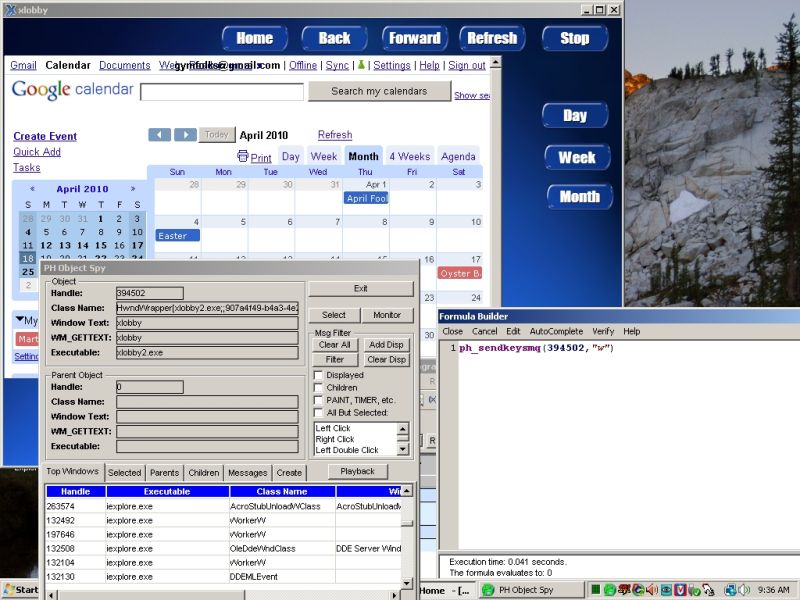This screenshot has height=600, width=800.
Task: Click the Monitor button in PH Object Spy
Action: point(387,315)
